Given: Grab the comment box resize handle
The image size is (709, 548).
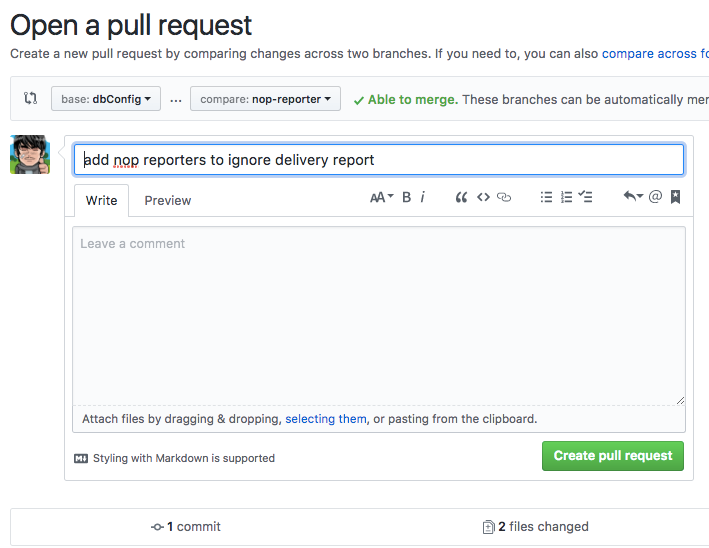Looking at the screenshot, I should (680, 400).
